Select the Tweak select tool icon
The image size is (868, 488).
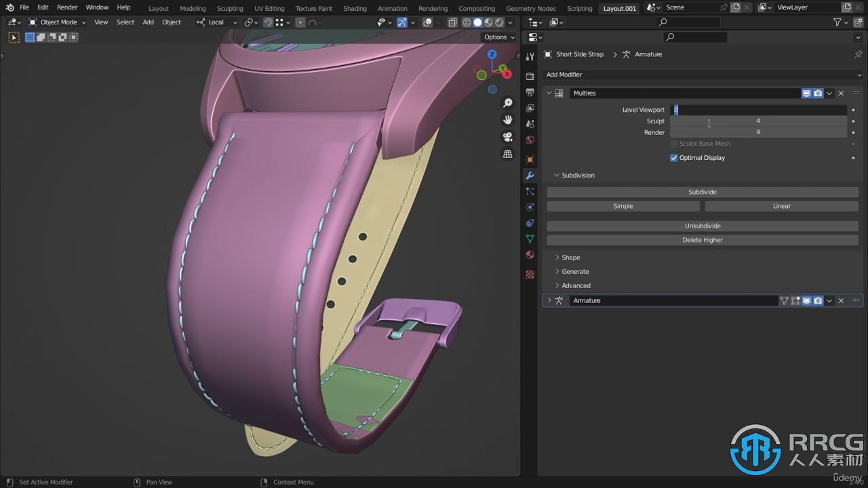[13, 37]
